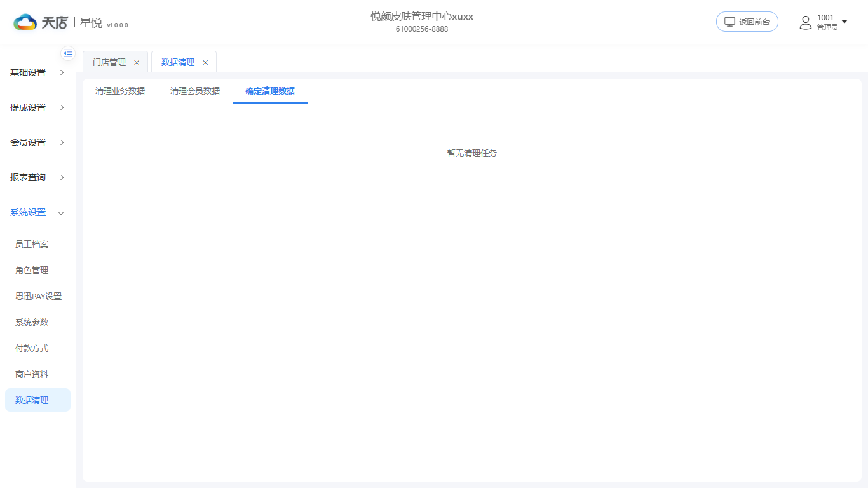
Task: Click the 返回前台 button
Action: 747,22
